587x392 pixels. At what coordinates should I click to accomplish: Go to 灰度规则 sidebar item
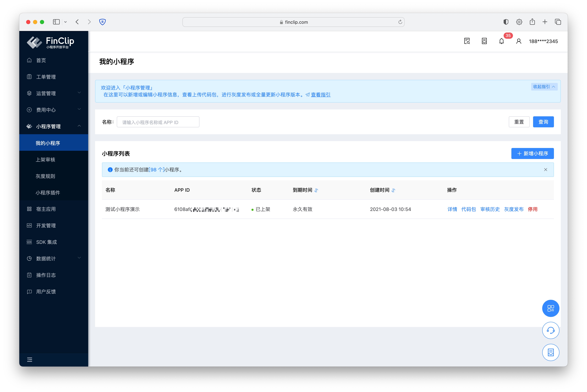[45, 176]
